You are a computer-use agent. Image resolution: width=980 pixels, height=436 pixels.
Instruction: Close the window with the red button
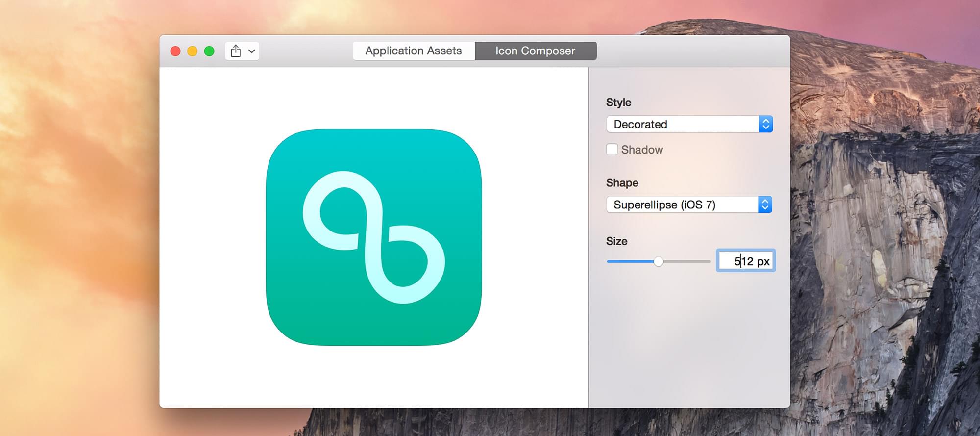(x=175, y=51)
